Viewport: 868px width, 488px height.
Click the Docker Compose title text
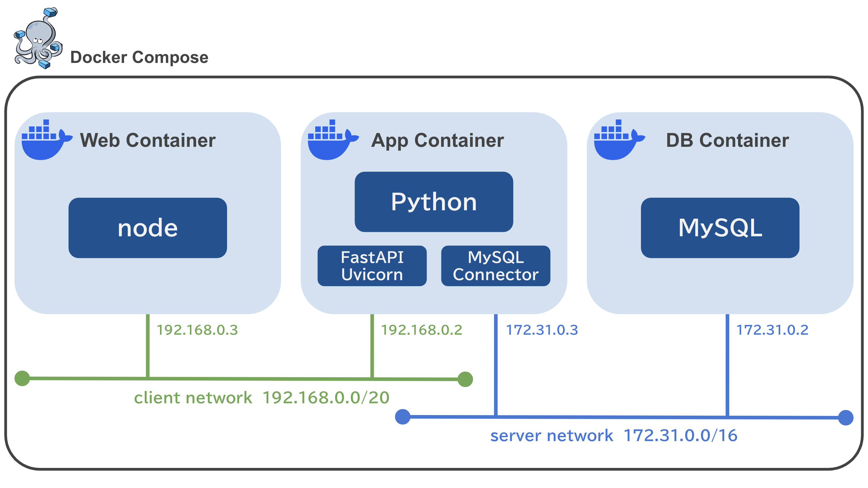coord(139,57)
